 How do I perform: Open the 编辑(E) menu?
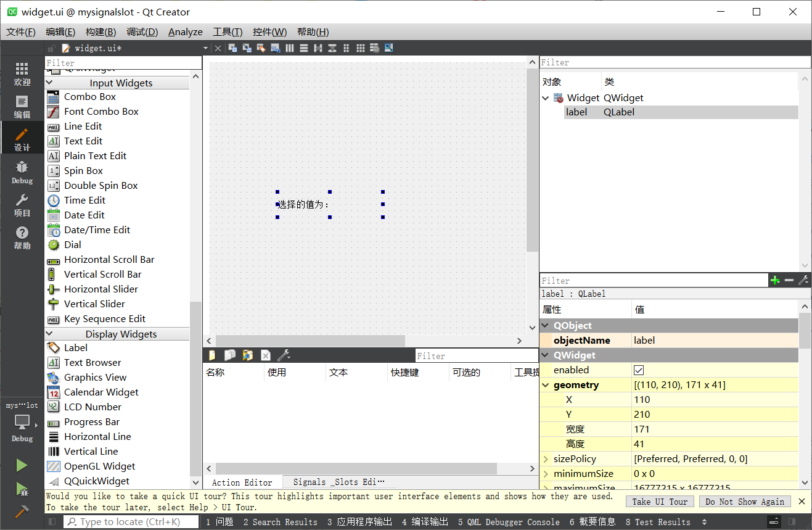pos(60,32)
